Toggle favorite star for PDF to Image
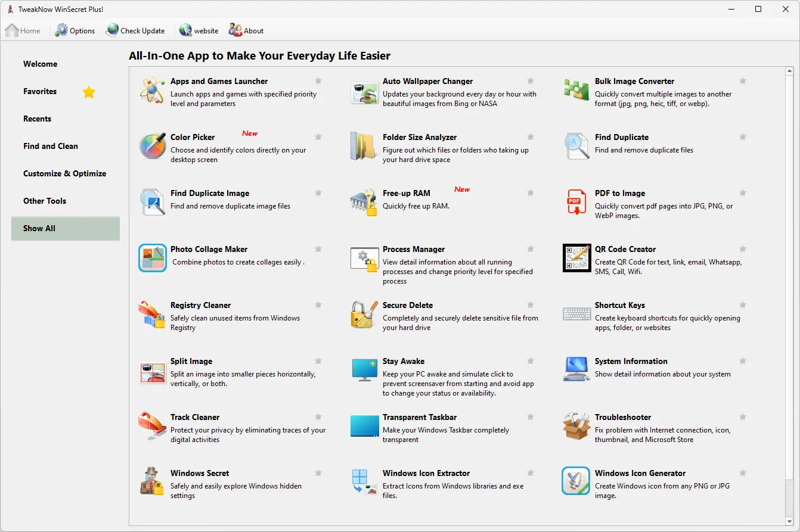The width and height of the screenshot is (800, 532). click(743, 193)
